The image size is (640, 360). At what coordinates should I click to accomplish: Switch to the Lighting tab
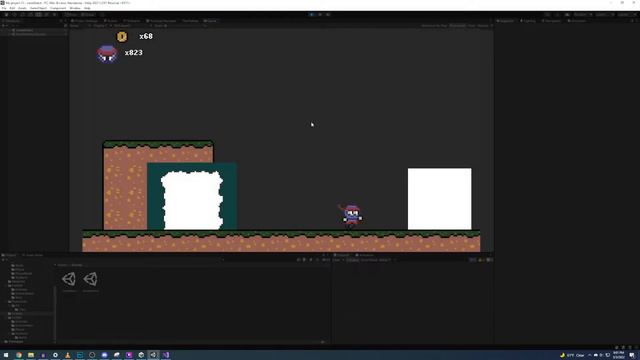[528, 21]
